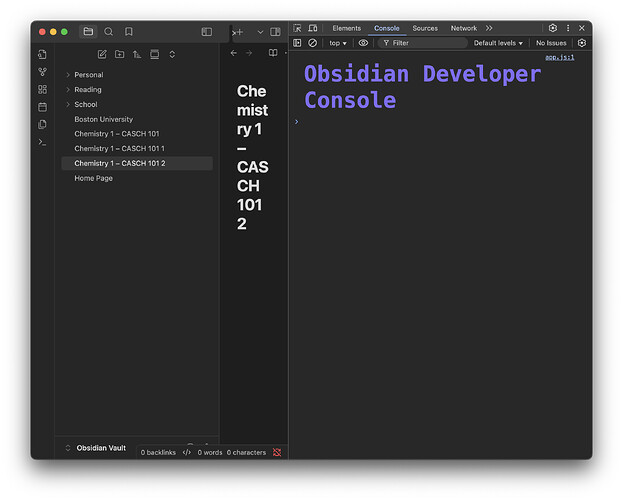Open the file explorer folder icon

pos(88,31)
